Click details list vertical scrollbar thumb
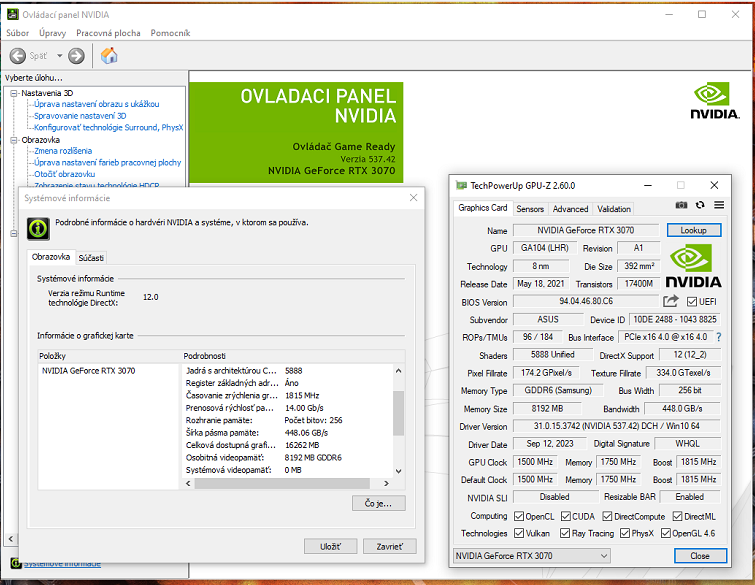 coord(399,413)
